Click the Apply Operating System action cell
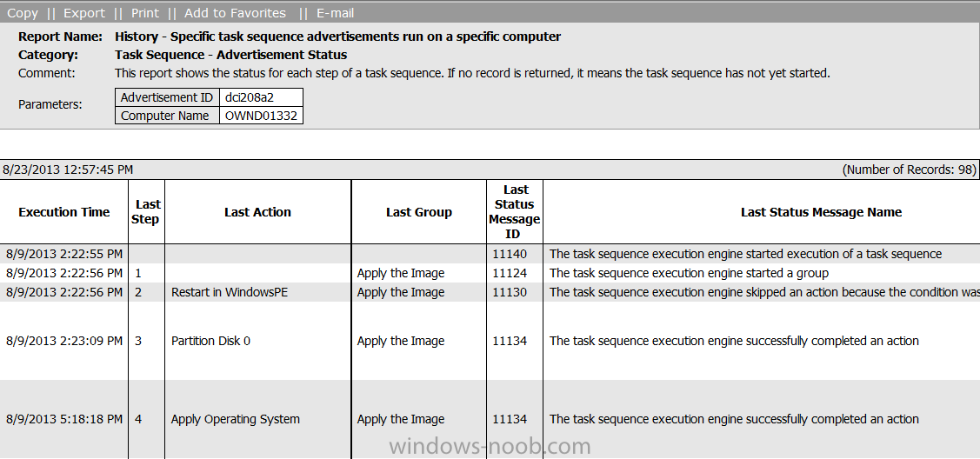This screenshot has height=459, width=980. [x=257, y=419]
